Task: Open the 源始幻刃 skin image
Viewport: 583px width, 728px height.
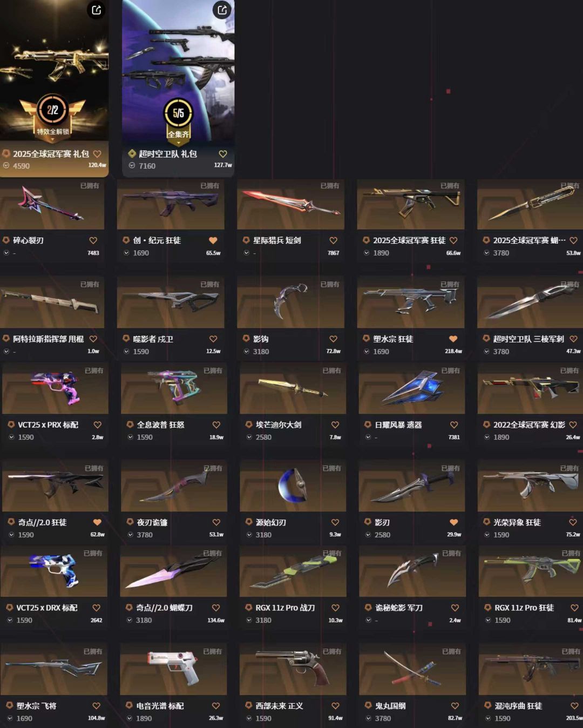Action: (293, 486)
